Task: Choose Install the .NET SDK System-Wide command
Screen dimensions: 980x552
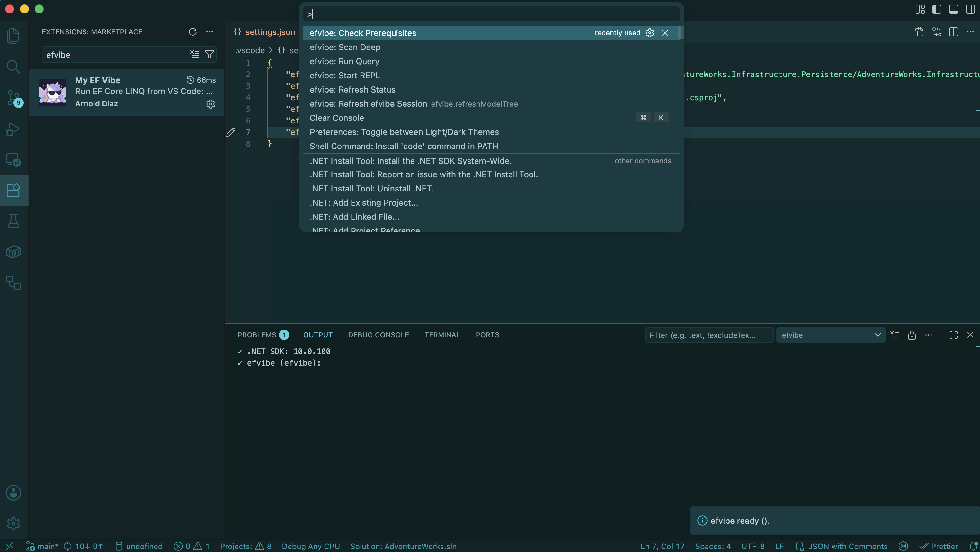Action: point(491,161)
